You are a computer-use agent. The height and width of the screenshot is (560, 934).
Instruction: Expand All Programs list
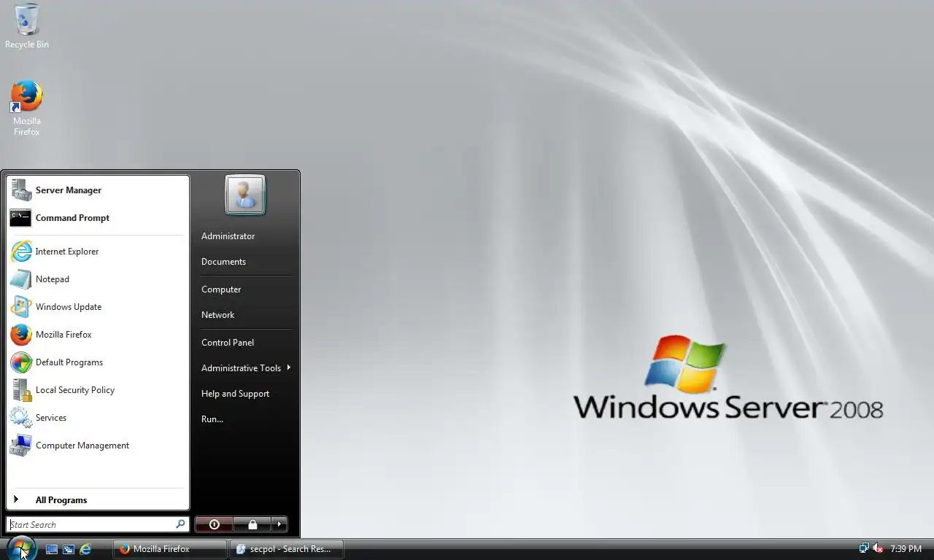(x=98, y=500)
